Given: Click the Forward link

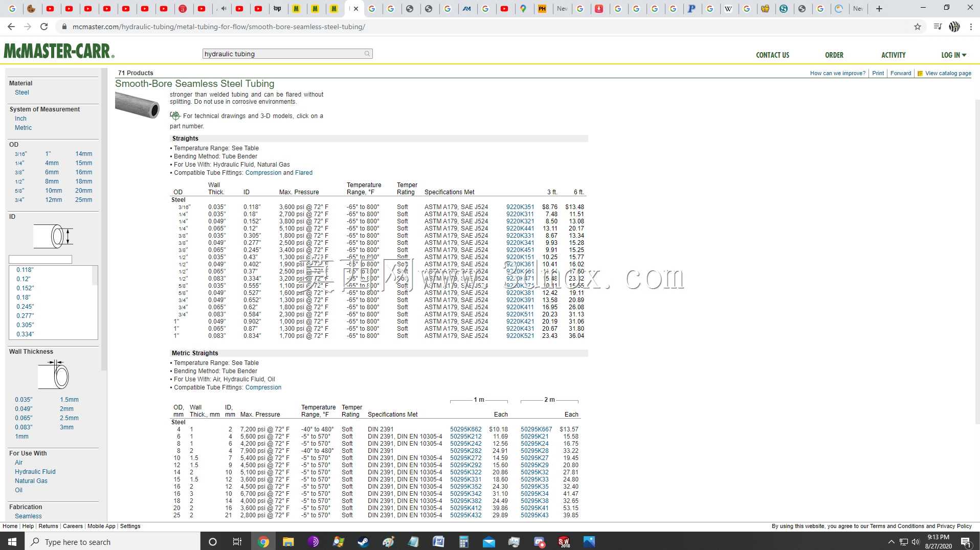Looking at the screenshot, I should click(x=900, y=74).
